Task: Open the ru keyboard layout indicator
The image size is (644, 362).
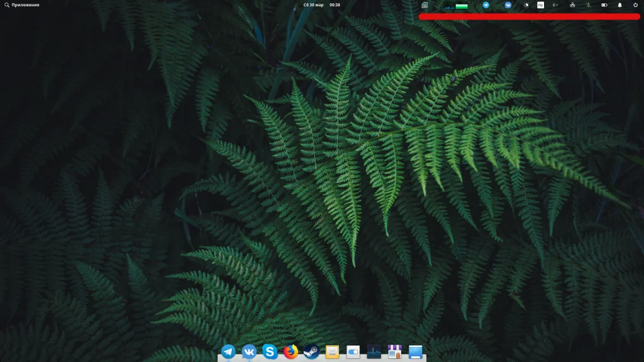Action: (x=540, y=5)
